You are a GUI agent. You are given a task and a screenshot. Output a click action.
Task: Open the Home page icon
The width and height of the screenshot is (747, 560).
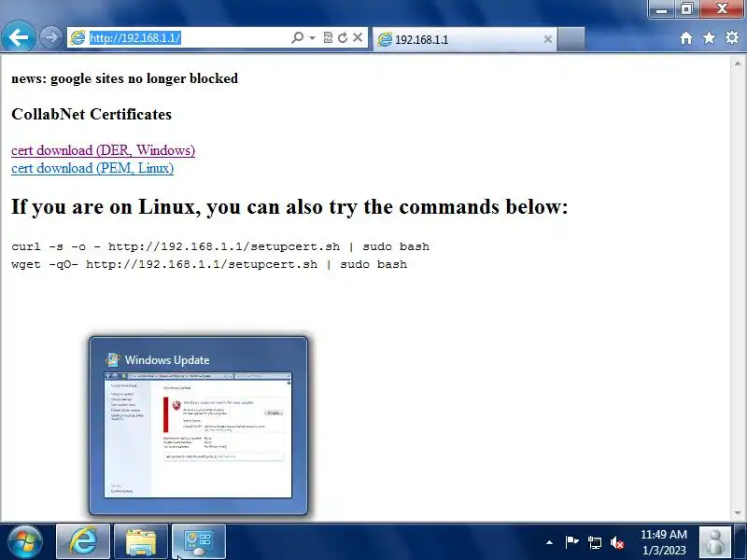click(686, 37)
